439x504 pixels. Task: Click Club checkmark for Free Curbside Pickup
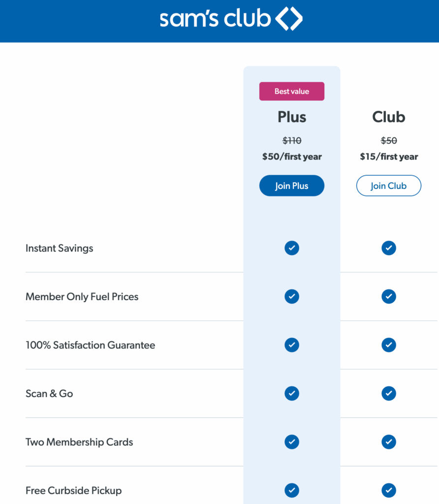[389, 490]
